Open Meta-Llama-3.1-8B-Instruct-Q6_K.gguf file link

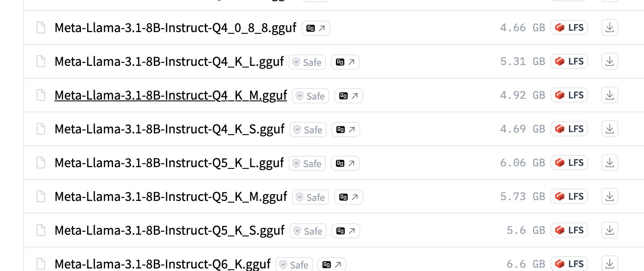click(x=162, y=264)
